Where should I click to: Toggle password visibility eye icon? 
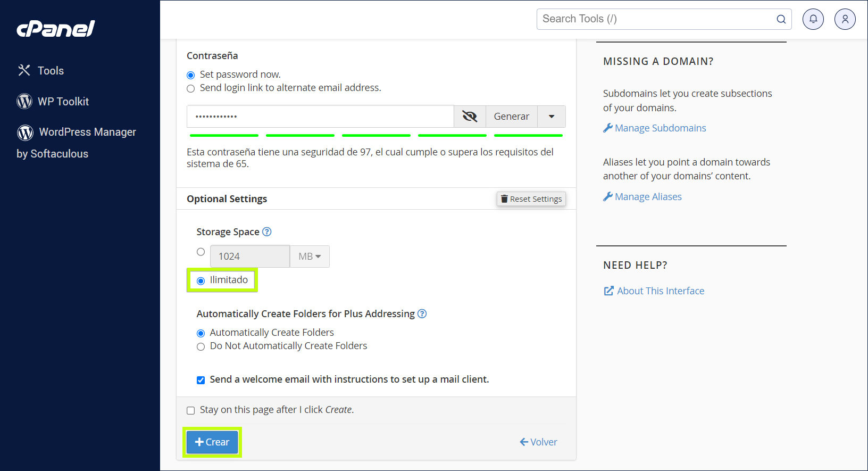(470, 116)
